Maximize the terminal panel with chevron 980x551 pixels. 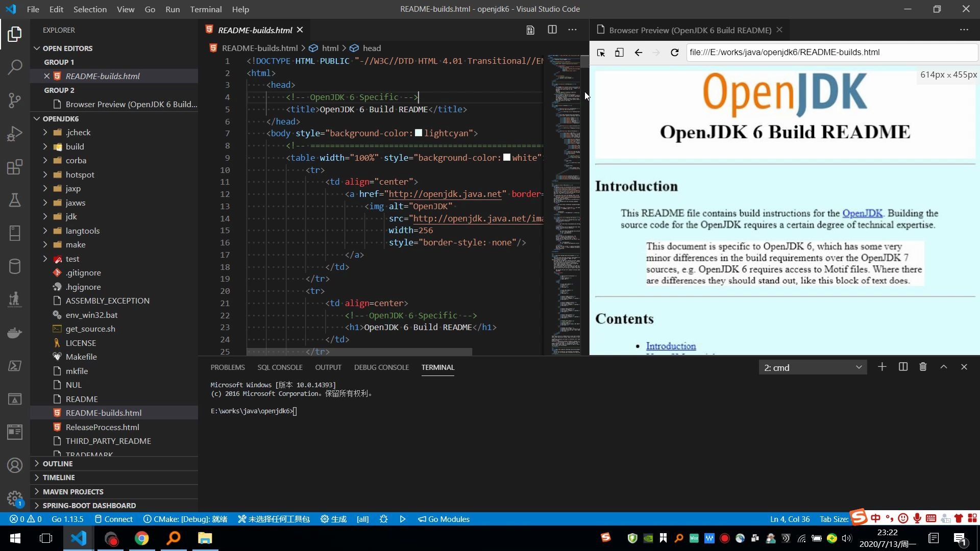[x=943, y=367]
